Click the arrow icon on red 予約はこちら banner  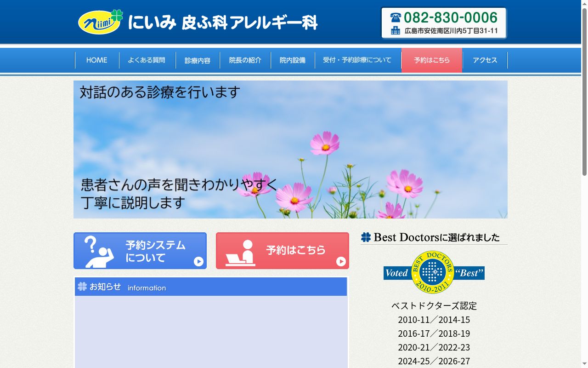341,261
